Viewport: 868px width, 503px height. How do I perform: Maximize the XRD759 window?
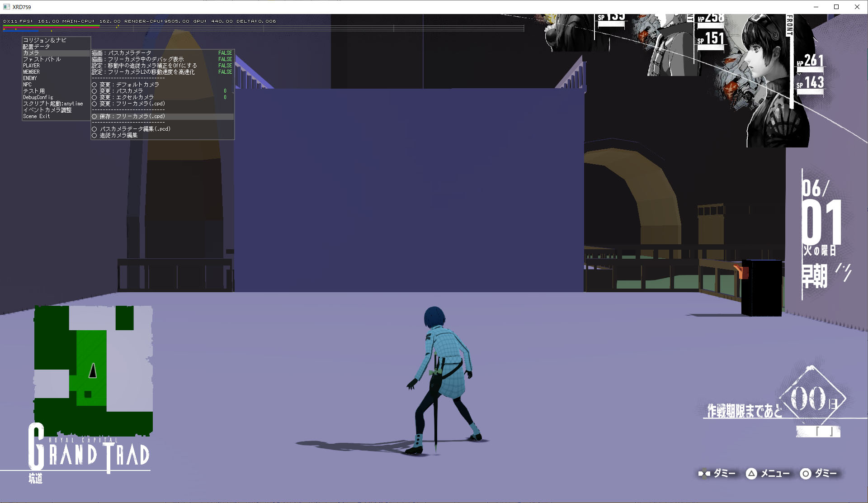pos(836,7)
